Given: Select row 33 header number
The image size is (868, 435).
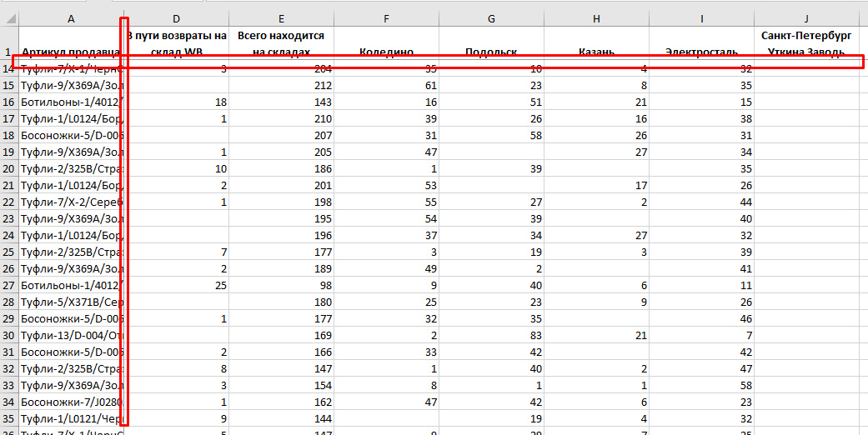Looking at the screenshot, I should click(9, 384).
